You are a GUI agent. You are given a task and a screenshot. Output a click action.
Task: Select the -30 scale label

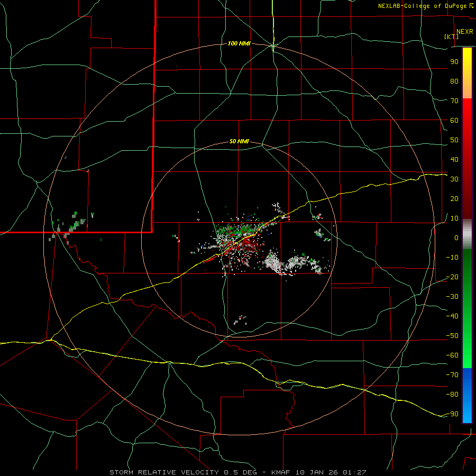[x=452, y=297]
